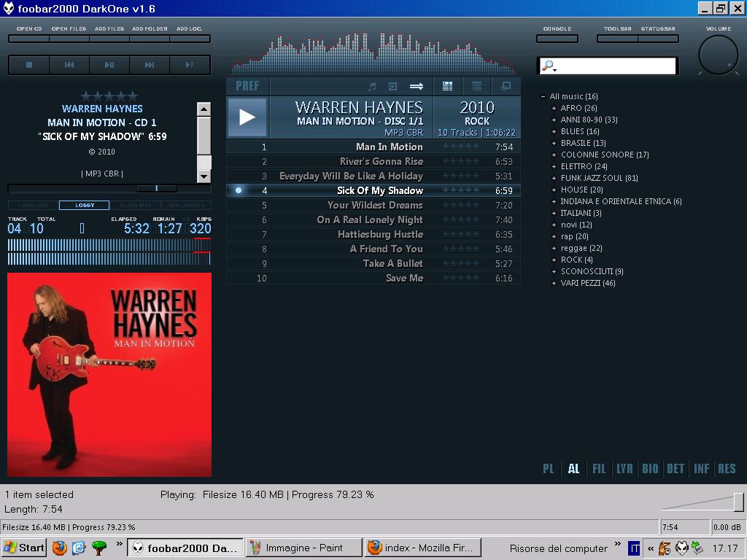
Task: Click the large play arrow album button
Action: click(247, 117)
